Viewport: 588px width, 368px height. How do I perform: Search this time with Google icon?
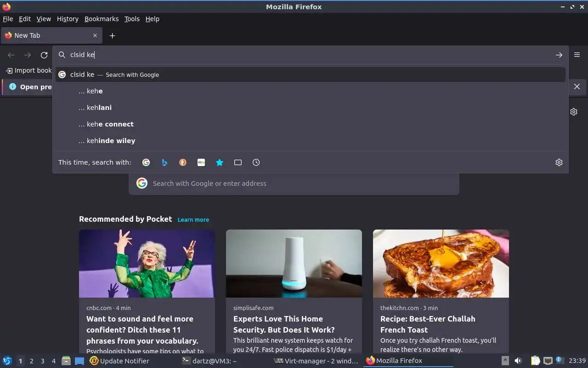pos(146,162)
